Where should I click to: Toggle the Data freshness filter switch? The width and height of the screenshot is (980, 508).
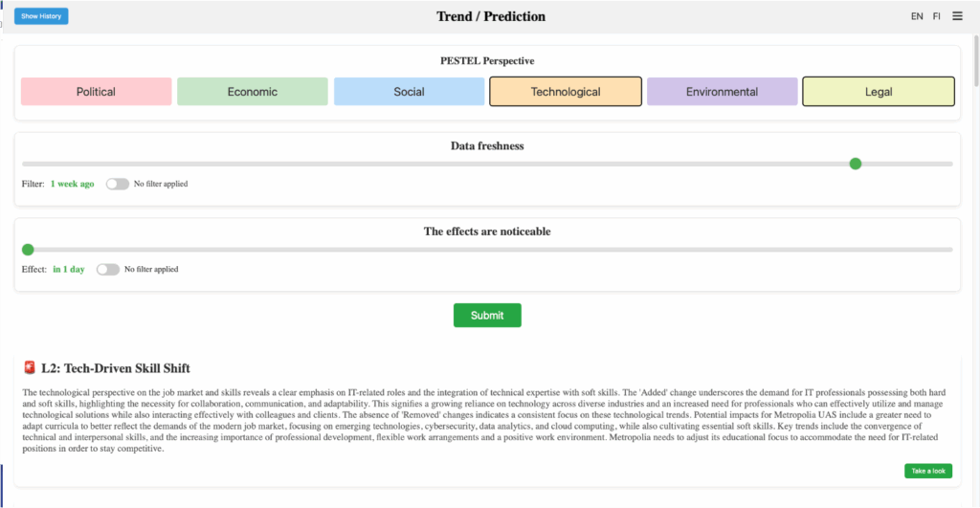click(118, 184)
